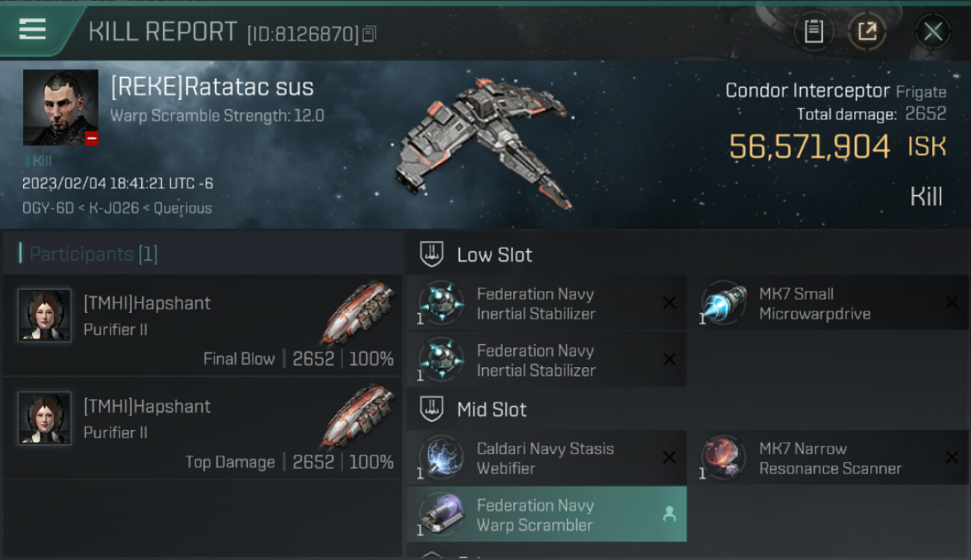The width and height of the screenshot is (971, 560).
Task: Open the Ratatac sus pilot portrait
Action: (x=61, y=108)
